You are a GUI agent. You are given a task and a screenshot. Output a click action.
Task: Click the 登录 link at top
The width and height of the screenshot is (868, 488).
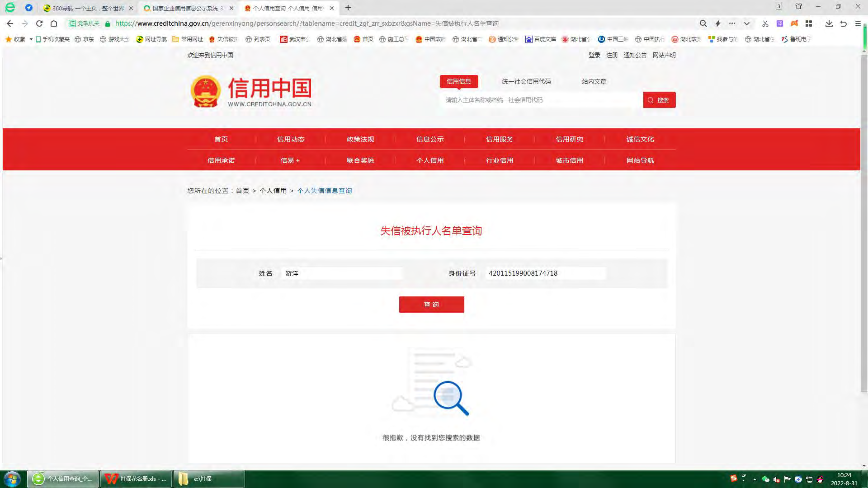pyautogui.click(x=594, y=55)
